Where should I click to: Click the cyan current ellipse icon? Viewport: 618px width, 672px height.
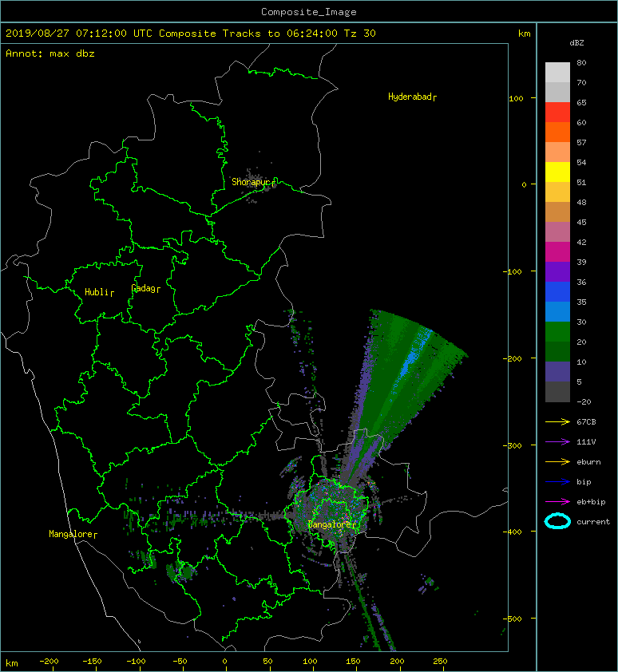(x=557, y=521)
